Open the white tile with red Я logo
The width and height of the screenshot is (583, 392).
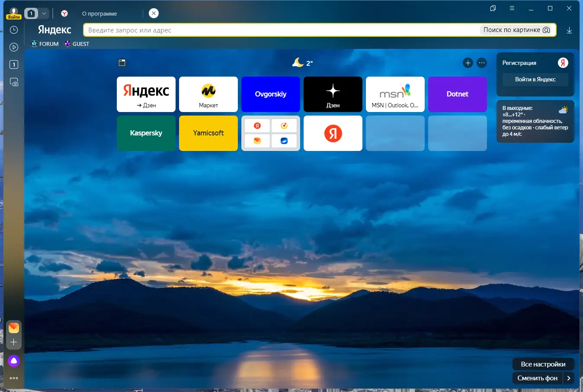[333, 133]
